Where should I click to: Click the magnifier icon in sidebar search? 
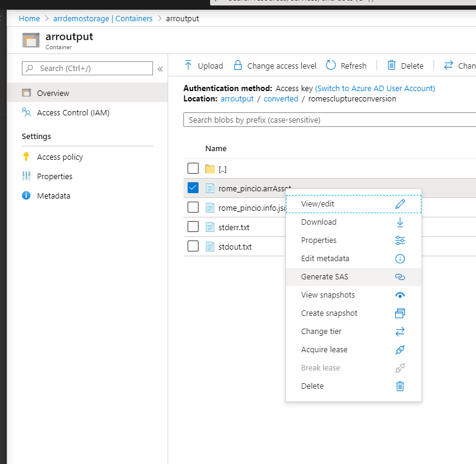pos(29,68)
